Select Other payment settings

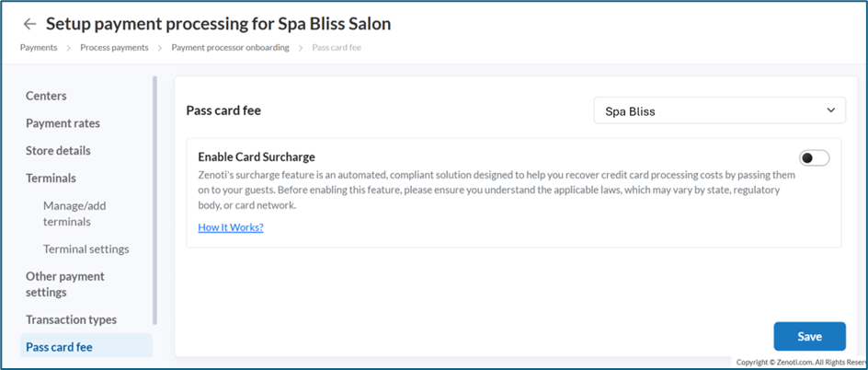click(64, 283)
